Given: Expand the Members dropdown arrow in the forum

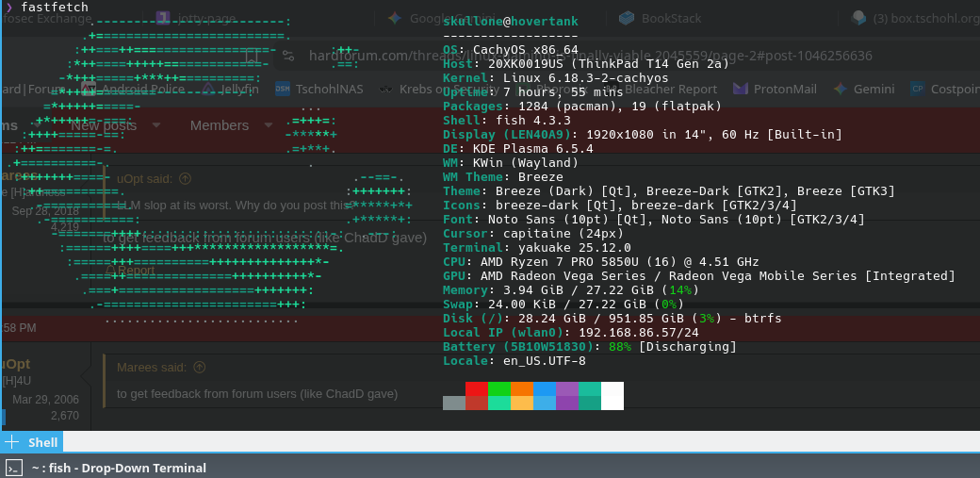Looking at the screenshot, I should click(x=269, y=125).
